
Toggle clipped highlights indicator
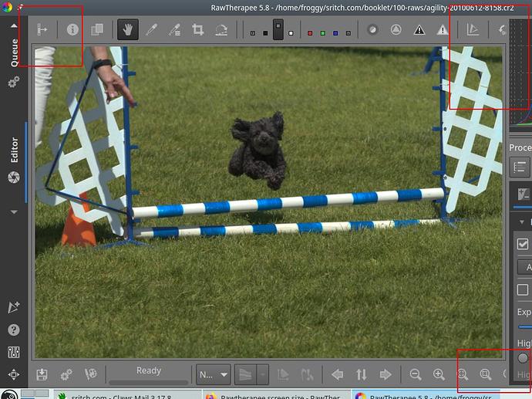[443, 30]
